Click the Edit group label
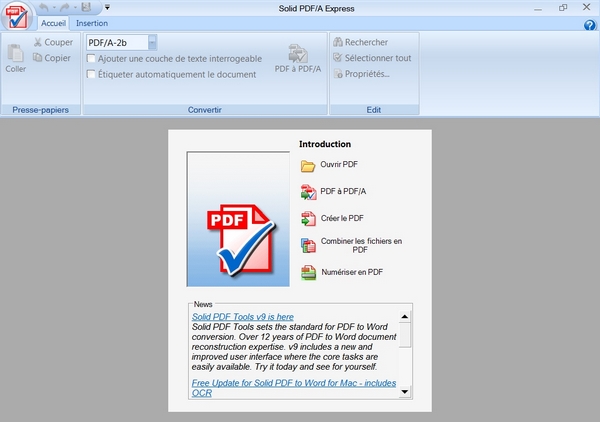 tap(374, 110)
